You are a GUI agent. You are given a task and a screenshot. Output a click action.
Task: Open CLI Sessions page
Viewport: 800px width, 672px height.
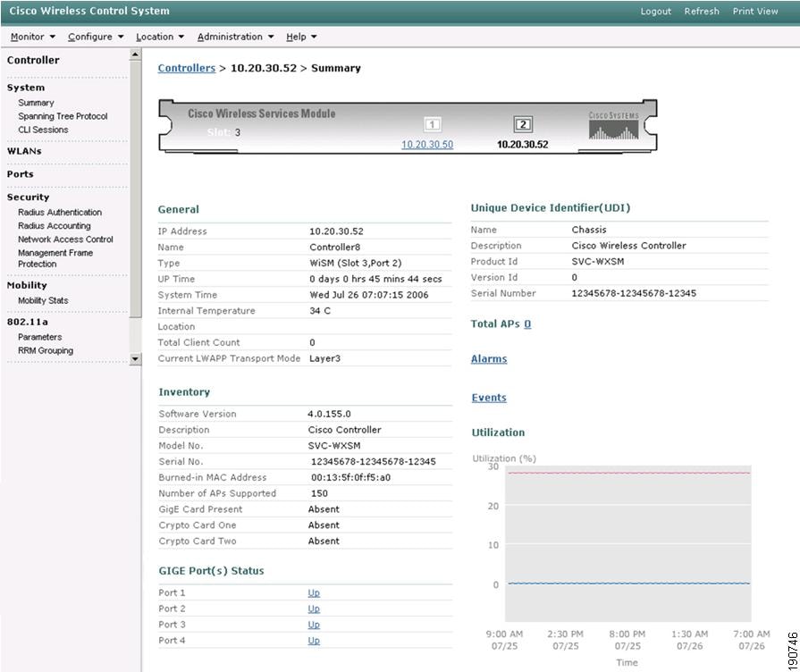tap(43, 130)
